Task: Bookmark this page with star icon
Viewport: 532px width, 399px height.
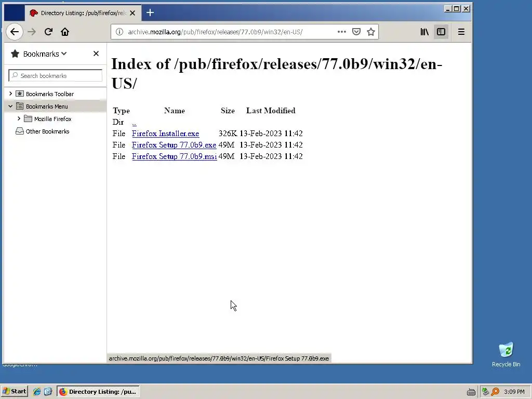Action: pyautogui.click(x=371, y=32)
